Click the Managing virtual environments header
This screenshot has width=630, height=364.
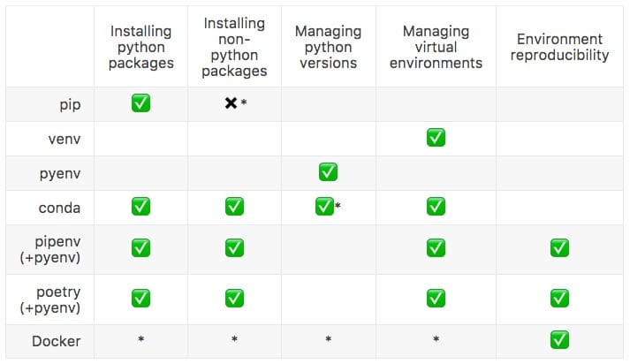(436, 47)
